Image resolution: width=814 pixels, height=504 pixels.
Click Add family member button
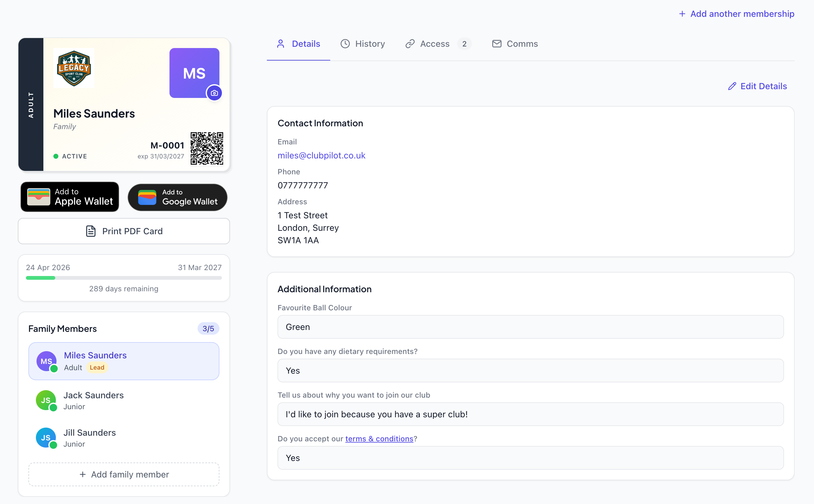click(124, 474)
